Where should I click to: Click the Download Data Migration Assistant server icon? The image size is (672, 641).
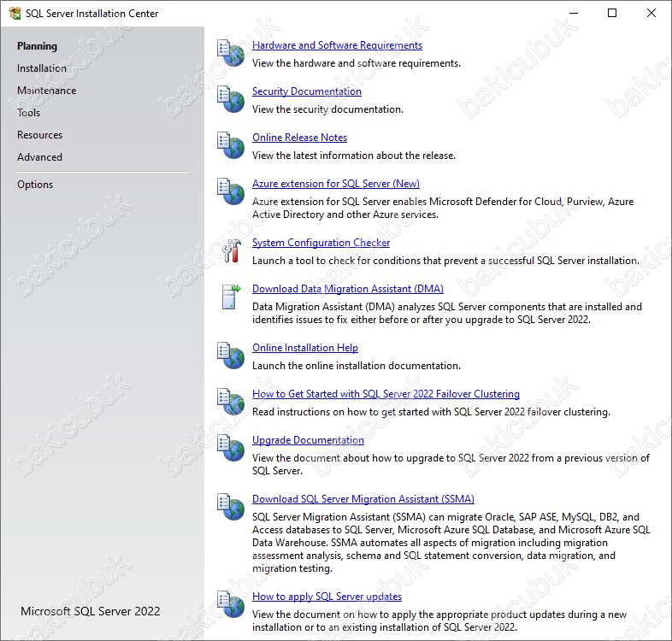click(x=232, y=297)
